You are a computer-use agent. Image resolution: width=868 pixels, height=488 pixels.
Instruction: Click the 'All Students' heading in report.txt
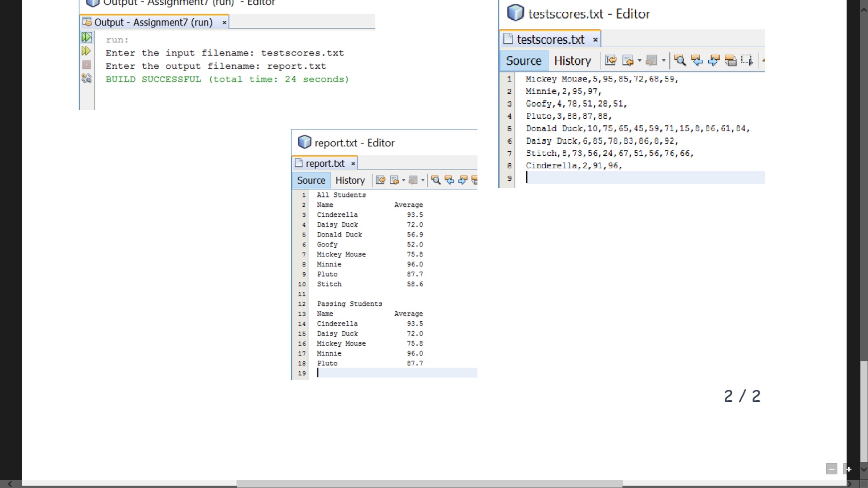[x=341, y=195]
